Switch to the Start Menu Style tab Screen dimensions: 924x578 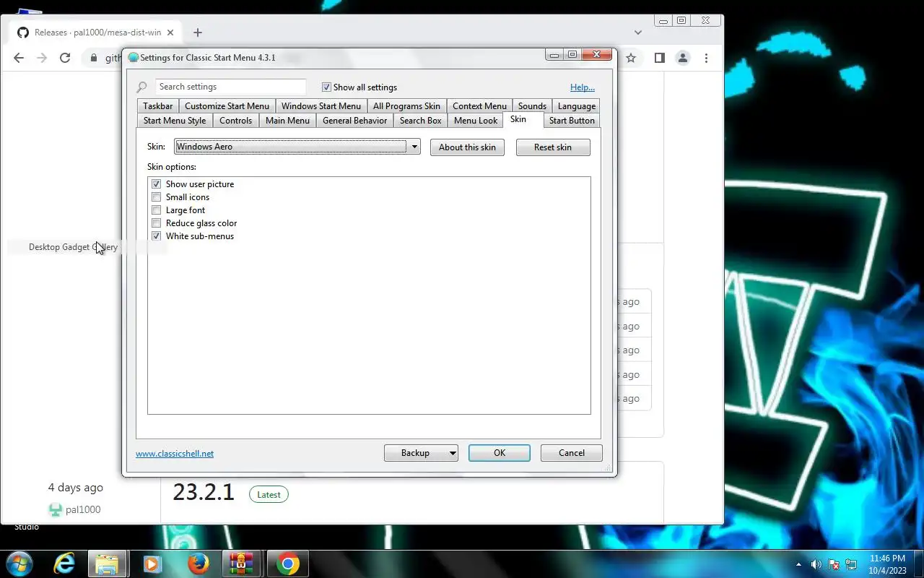pos(175,121)
